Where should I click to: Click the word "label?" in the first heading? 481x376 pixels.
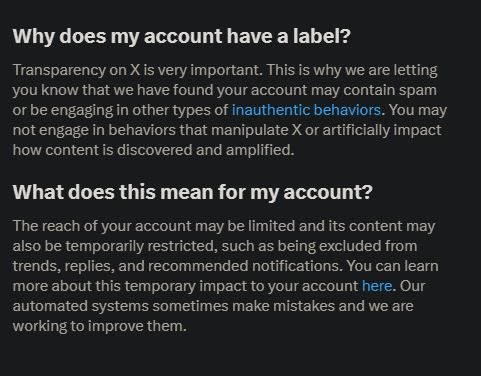322,36
